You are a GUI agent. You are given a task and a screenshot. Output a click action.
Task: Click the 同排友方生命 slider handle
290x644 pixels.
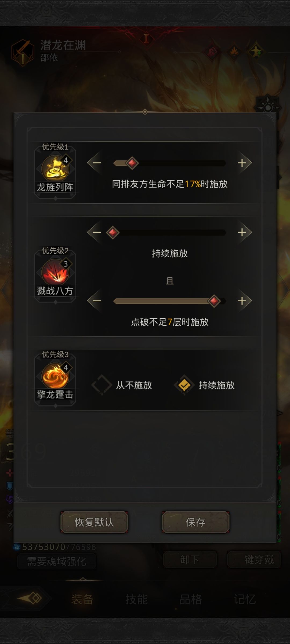(x=132, y=163)
